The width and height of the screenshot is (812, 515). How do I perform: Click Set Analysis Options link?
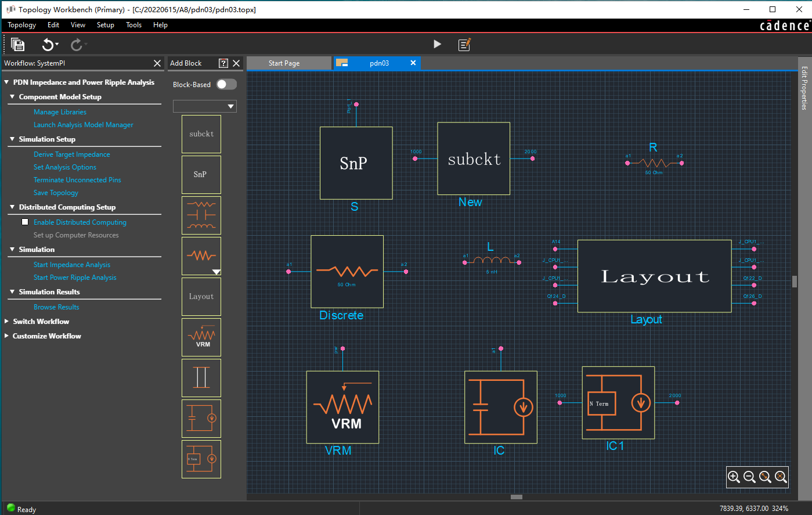[65, 167]
